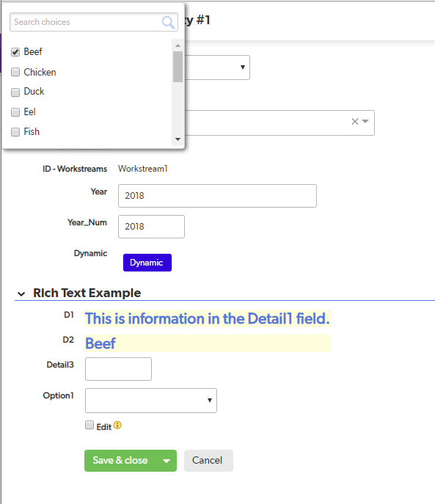Click the Search choices field
This screenshot has width=435, height=504.
86,22
